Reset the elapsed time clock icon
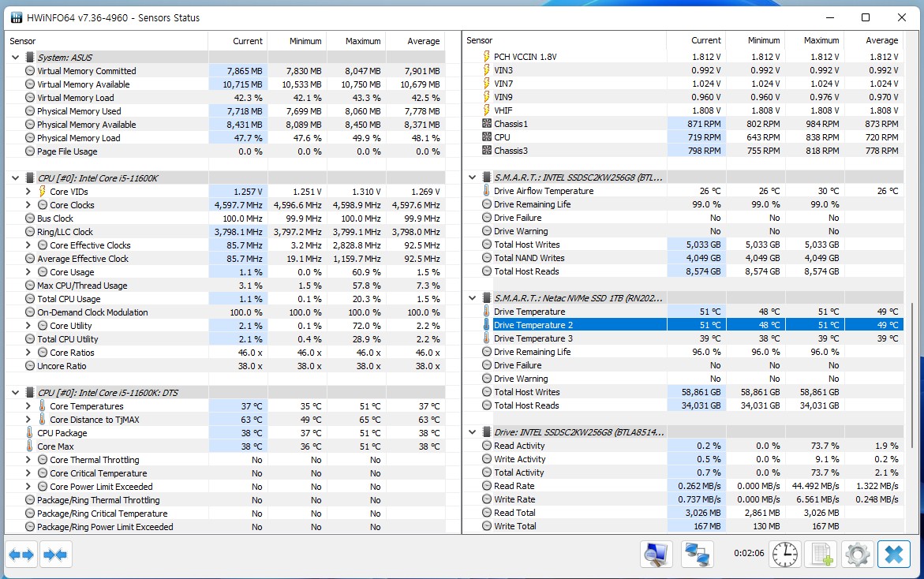 click(785, 555)
